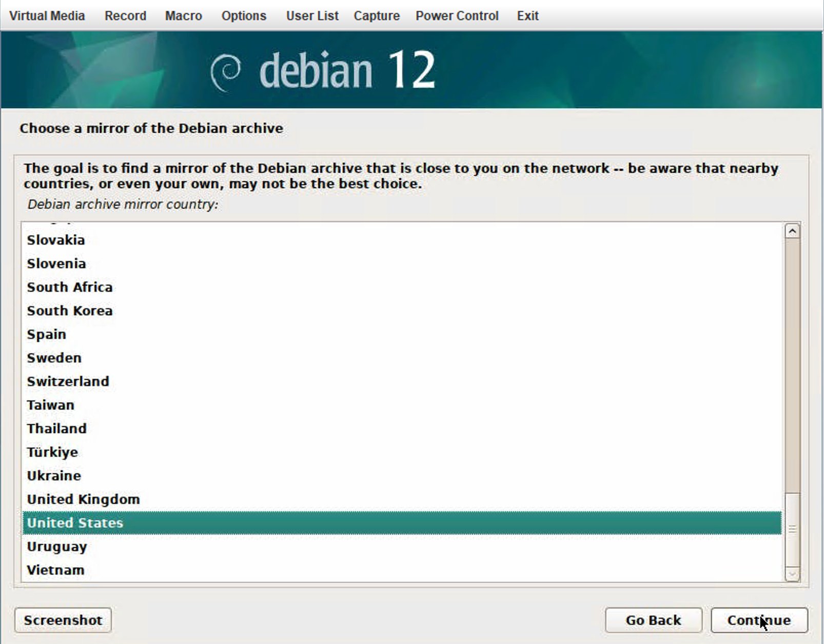Click the country list scrollbar thumb
Screen dimensions: 824x644
(x=792, y=529)
